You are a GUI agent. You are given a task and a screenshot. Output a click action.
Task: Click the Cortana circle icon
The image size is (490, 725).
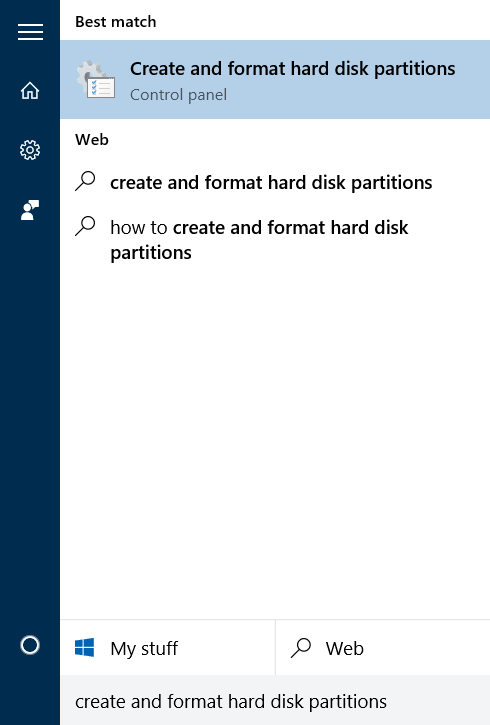click(30, 645)
